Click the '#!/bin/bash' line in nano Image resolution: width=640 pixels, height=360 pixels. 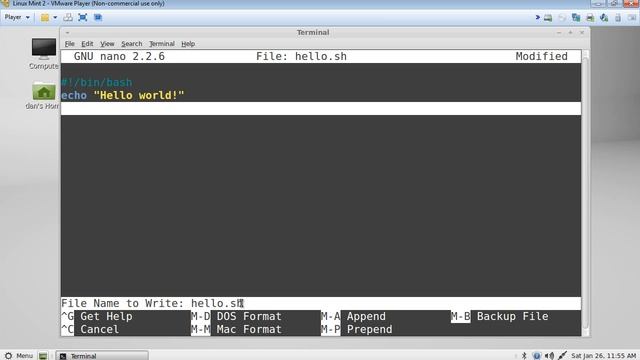tap(97, 82)
